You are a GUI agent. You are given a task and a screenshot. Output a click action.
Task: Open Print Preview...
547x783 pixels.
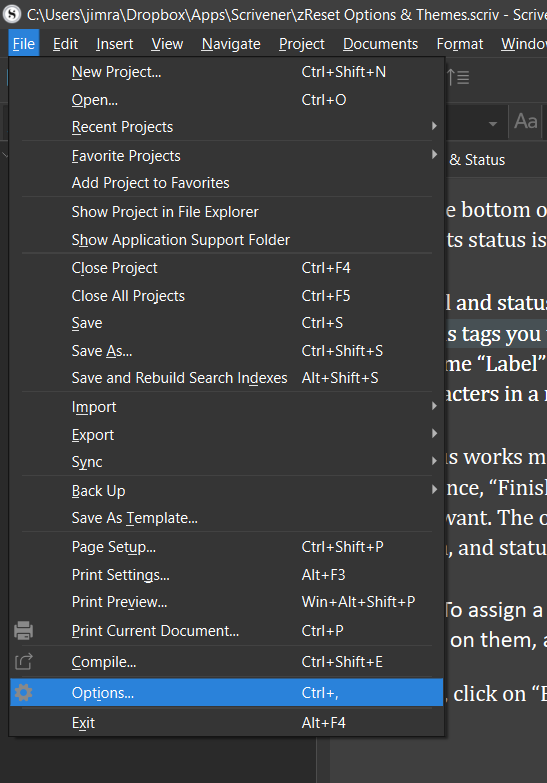[227, 602]
